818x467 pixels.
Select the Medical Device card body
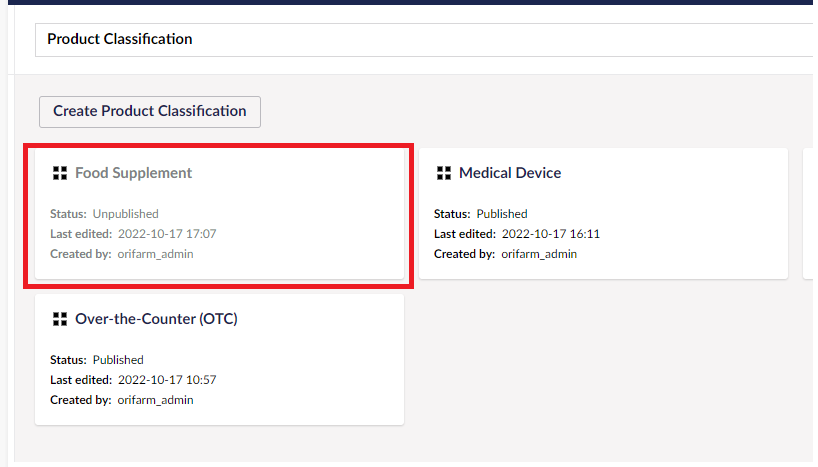point(604,213)
